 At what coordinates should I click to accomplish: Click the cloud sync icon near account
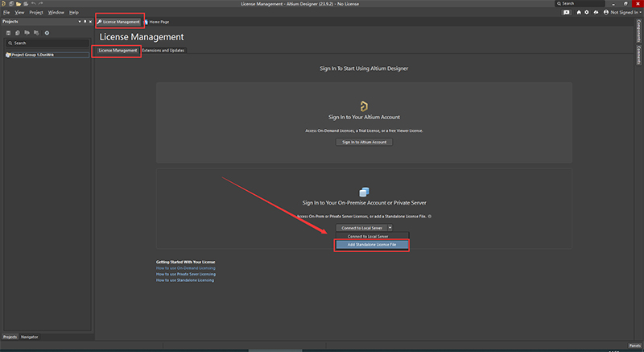pos(596,12)
